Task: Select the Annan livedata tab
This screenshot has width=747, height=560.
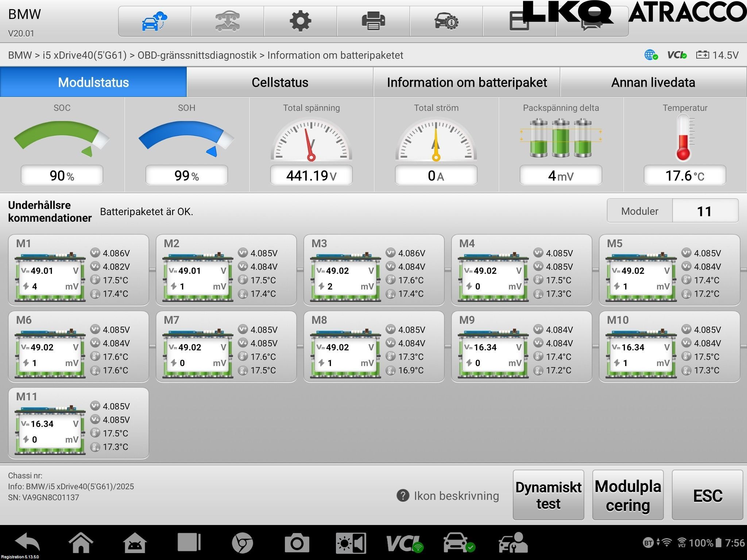Action: 653,82
